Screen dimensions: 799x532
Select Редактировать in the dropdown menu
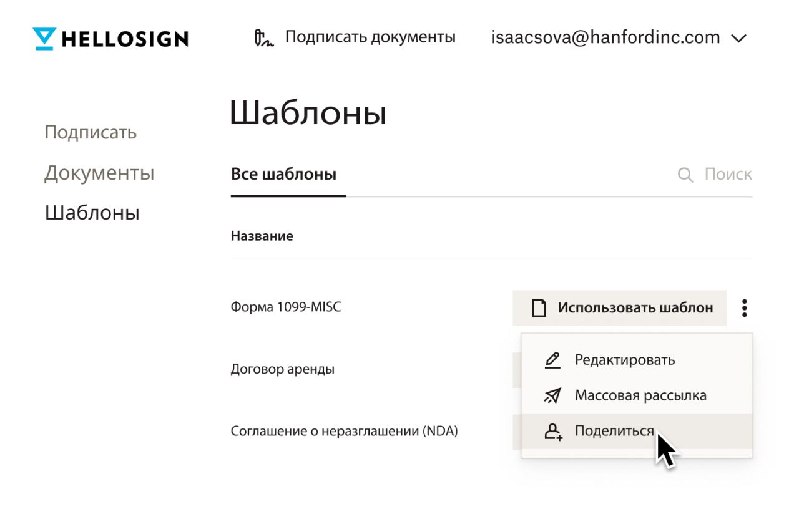click(x=625, y=359)
